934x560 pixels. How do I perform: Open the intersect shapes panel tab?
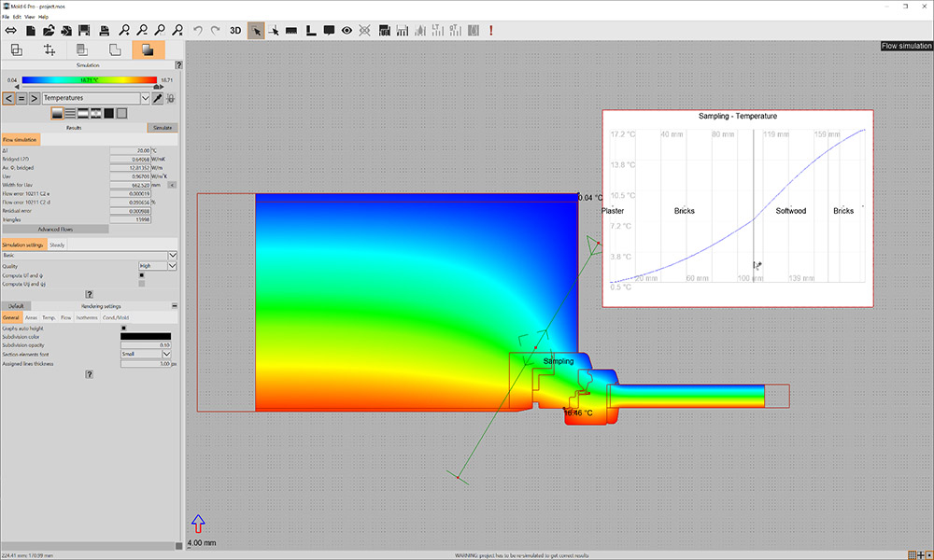[17, 50]
